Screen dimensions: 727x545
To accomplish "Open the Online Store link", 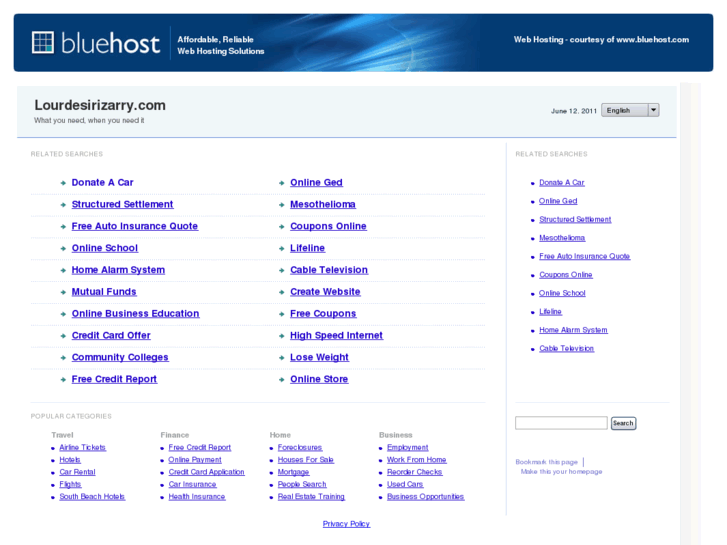I will point(319,379).
